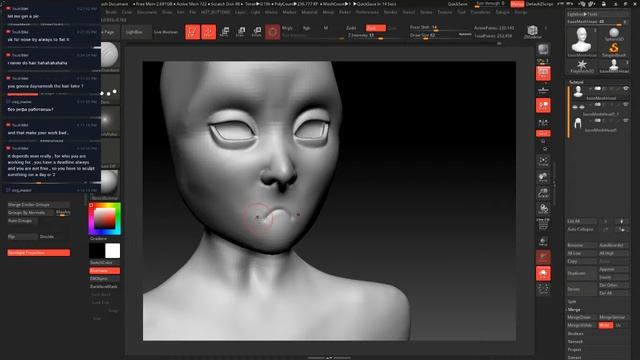This screenshot has width=640, height=360.
Task: Expand the Extract section
Action: point(574,358)
